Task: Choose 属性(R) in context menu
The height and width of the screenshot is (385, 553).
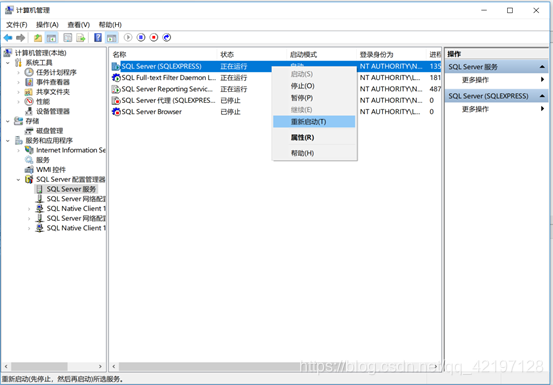Action: click(x=315, y=138)
